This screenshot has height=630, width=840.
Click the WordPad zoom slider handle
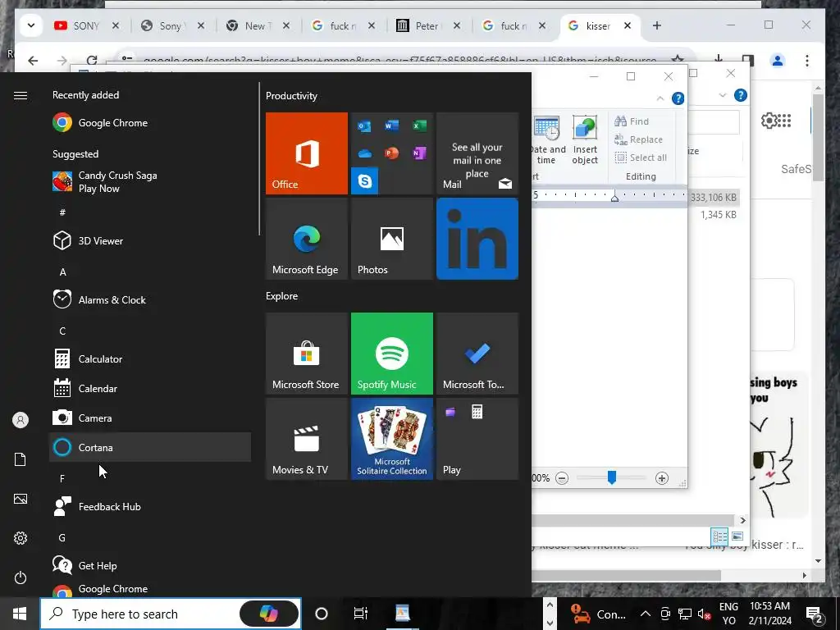pos(611,477)
